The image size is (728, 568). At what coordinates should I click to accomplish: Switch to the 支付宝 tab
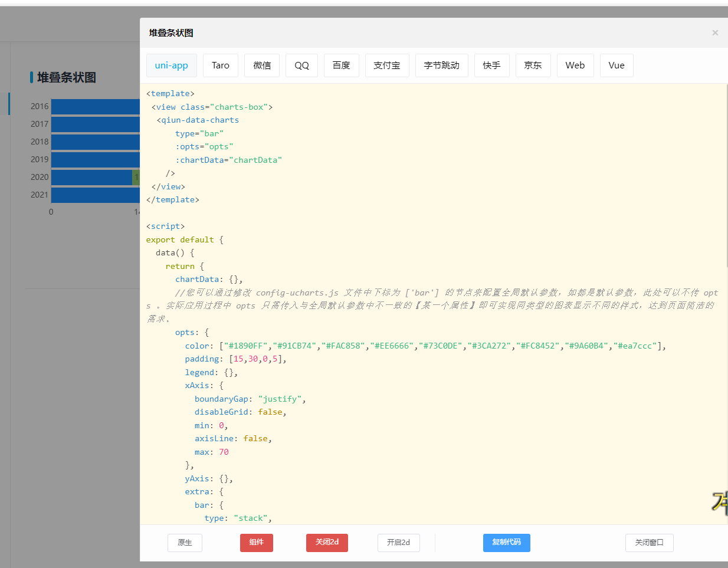(x=387, y=65)
